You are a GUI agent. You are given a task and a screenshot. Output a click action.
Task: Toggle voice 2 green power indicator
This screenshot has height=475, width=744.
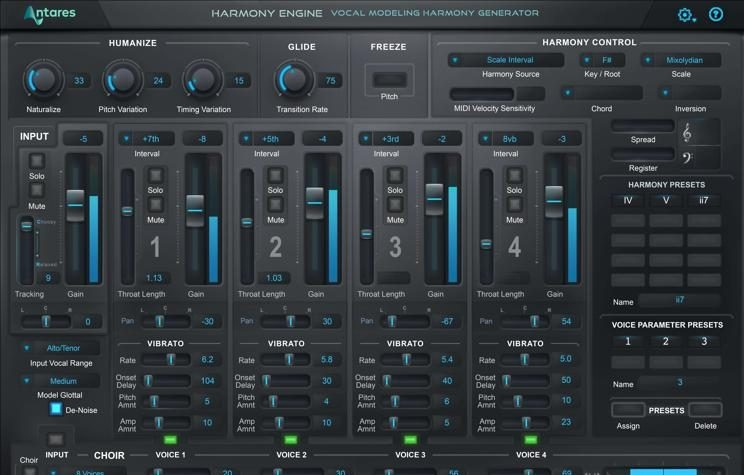pos(290,440)
